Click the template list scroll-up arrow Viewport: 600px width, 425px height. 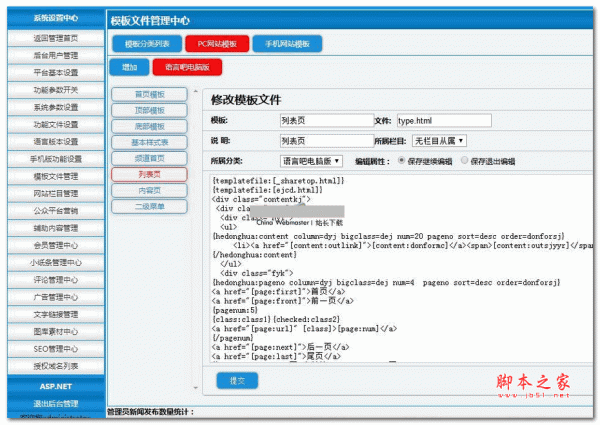pos(196,91)
